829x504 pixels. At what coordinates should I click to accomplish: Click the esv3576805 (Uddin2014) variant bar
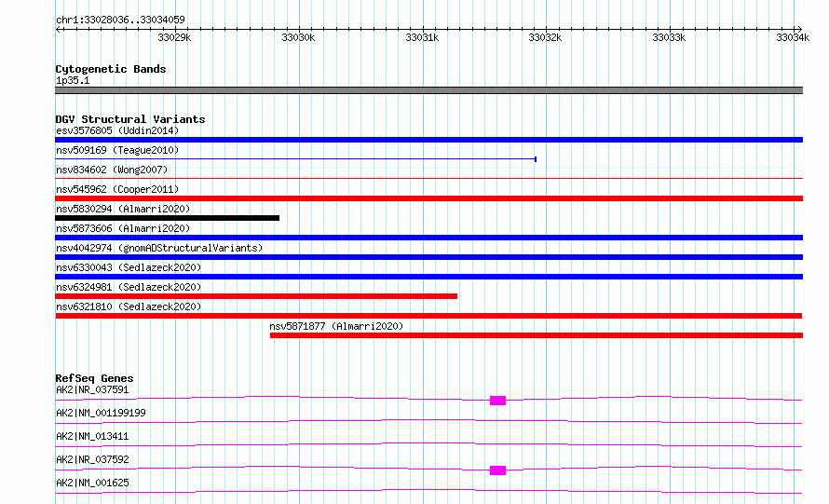(x=428, y=140)
